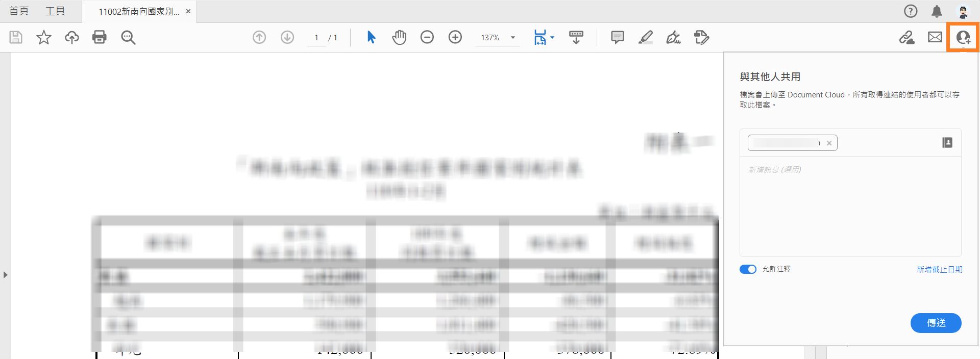Click the 新增訊息 message box
Screen dimensions: 980x359
click(x=850, y=206)
